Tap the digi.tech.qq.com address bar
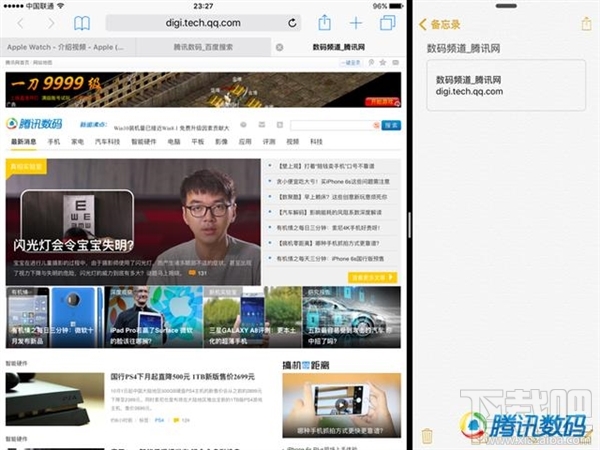Viewport: 600px width, 450px height. tap(203, 23)
